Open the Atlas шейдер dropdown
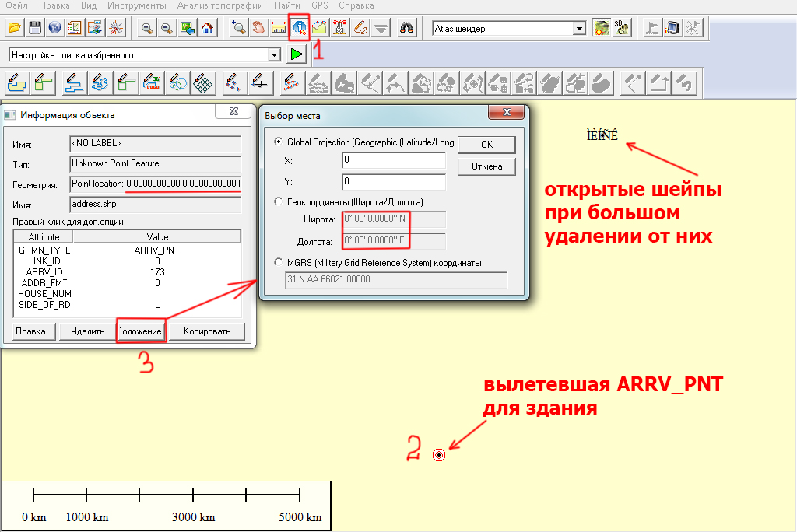Image resolution: width=797 pixels, height=532 pixels. (x=578, y=29)
